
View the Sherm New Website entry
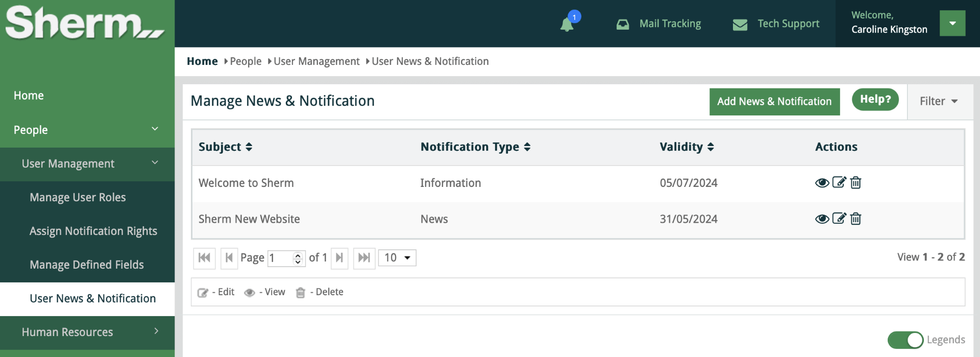(821, 219)
